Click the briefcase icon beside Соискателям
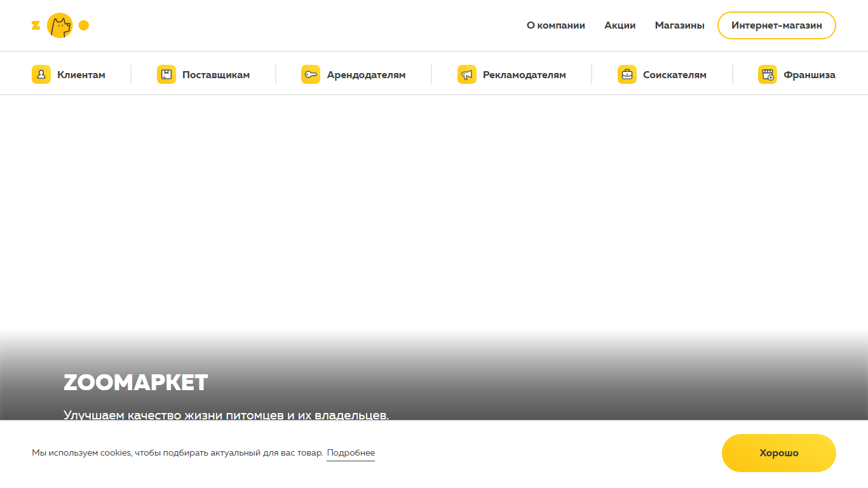 pos(627,74)
